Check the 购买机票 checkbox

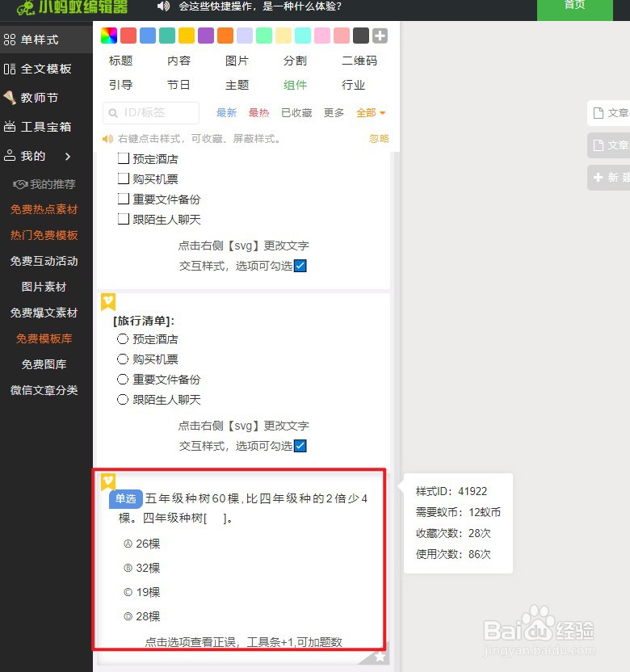pyautogui.click(x=124, y=178)
